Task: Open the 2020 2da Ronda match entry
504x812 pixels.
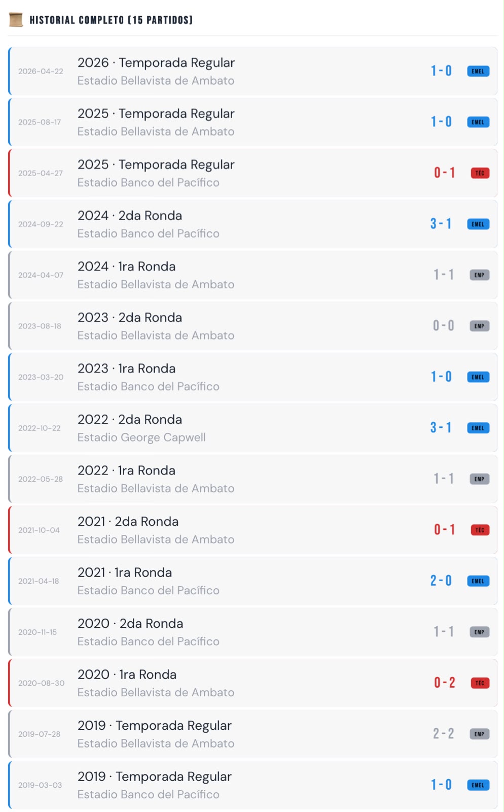Action: [x=253, y=632]
